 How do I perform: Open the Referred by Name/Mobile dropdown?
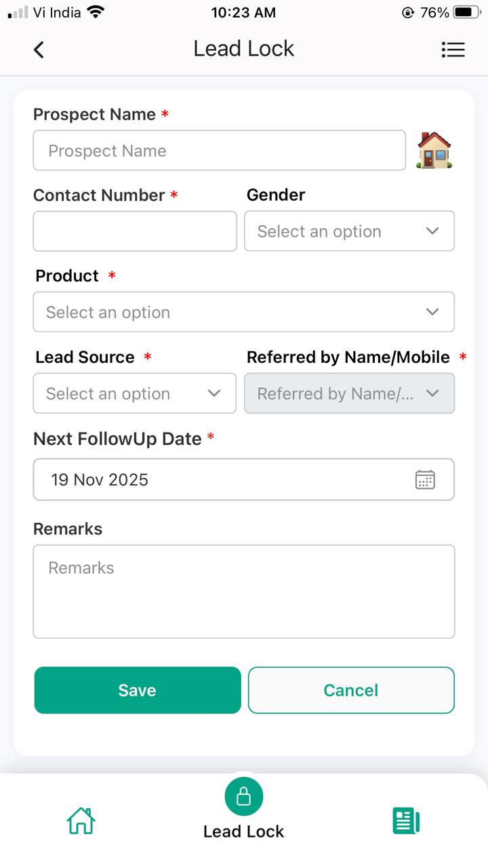pos(349,393)
